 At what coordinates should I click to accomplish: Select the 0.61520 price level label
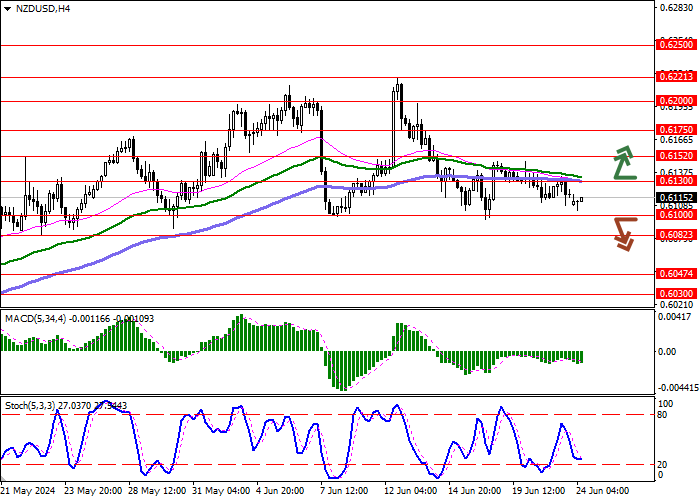[677, 156]
